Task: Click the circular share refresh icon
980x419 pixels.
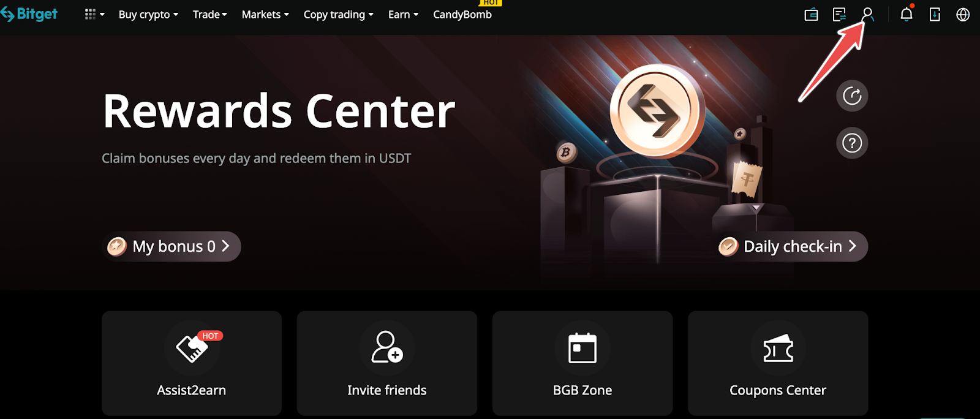Action: pyautogui.click(x=852, y=96)
